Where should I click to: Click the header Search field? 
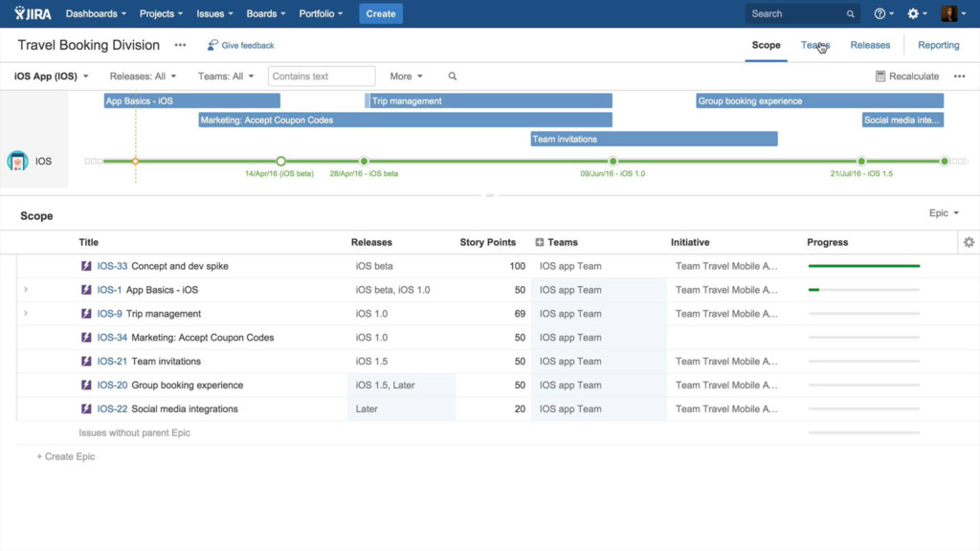point(802,13)
